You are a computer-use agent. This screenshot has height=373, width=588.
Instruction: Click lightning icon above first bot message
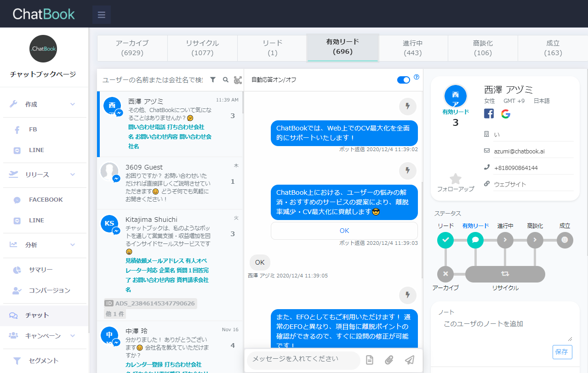(x=407, y=107)
